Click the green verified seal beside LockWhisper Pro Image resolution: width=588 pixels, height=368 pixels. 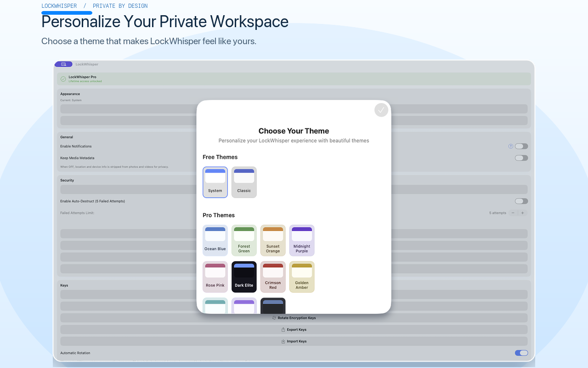click(x=63, y=79)
